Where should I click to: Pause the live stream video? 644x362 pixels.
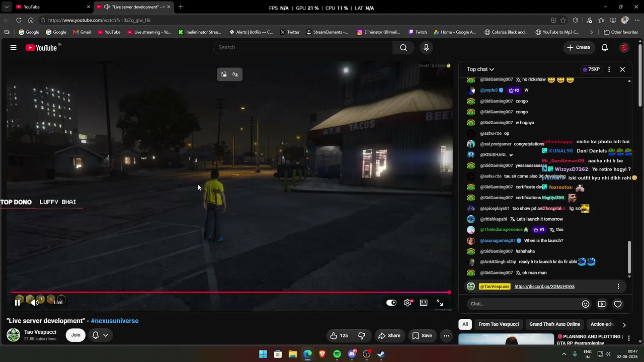coord(17,302)
